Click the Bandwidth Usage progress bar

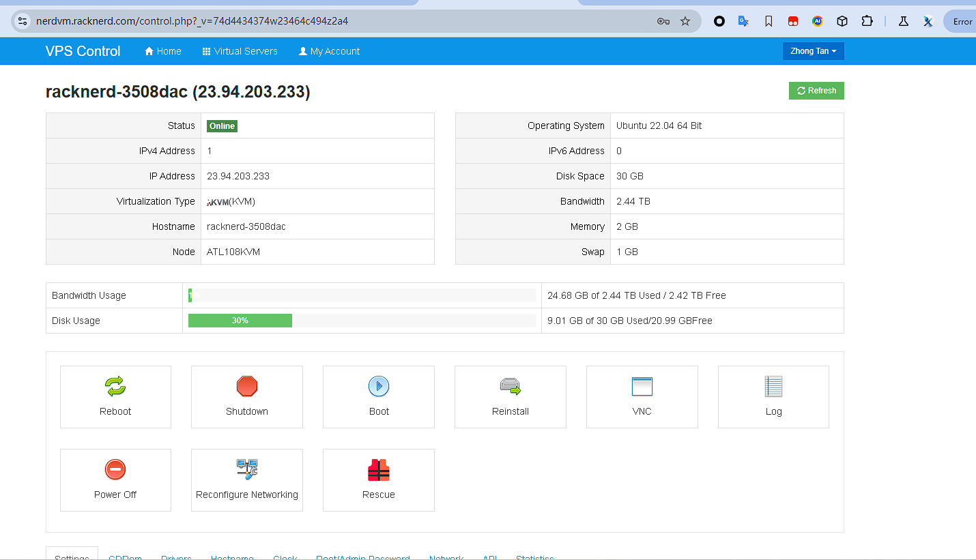tap(362, 295)
